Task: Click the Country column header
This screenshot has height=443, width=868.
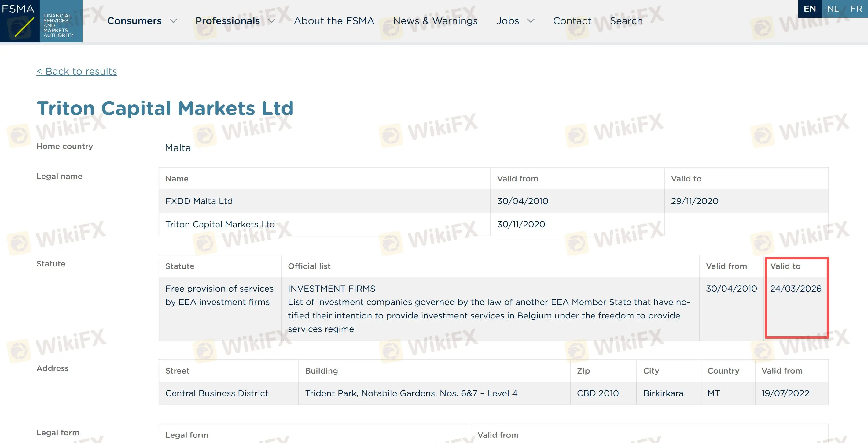Action: [723, 371]
